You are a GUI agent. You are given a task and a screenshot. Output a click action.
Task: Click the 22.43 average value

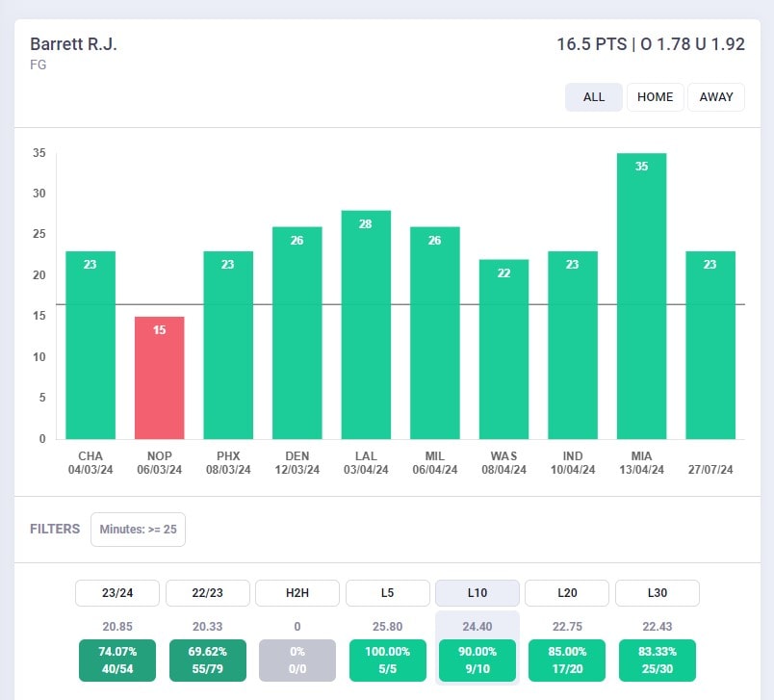coord(658,627)
